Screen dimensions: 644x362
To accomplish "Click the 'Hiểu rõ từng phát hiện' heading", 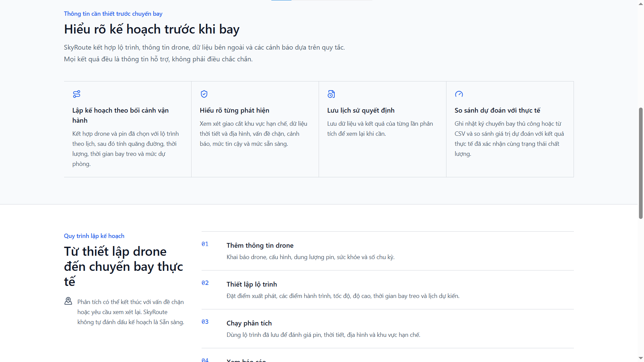I will coord(234,110).
